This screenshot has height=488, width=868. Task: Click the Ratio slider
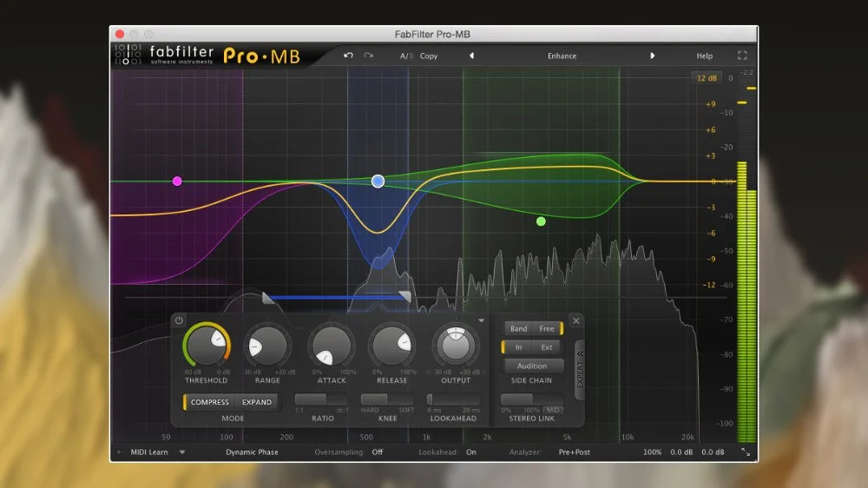322,399
